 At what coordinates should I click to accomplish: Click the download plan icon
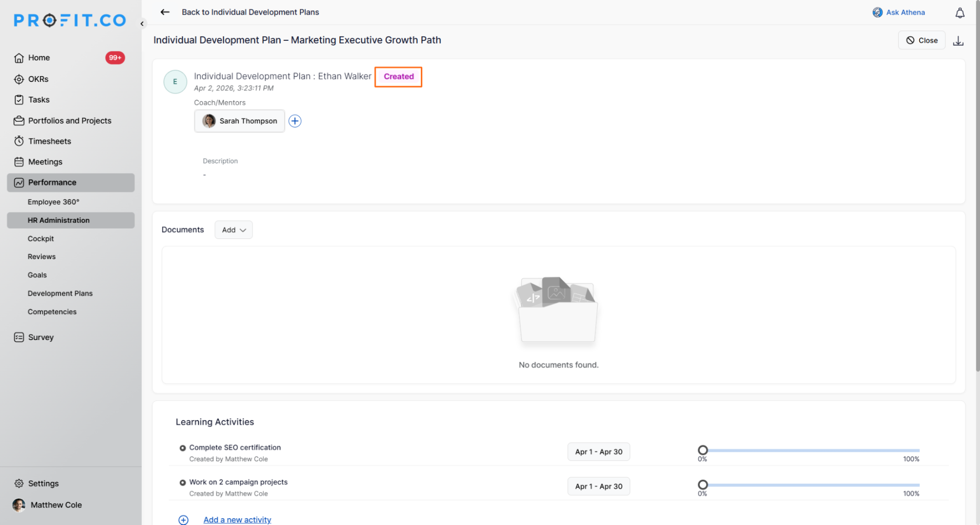pyautogui.click(x=958, y=41)
